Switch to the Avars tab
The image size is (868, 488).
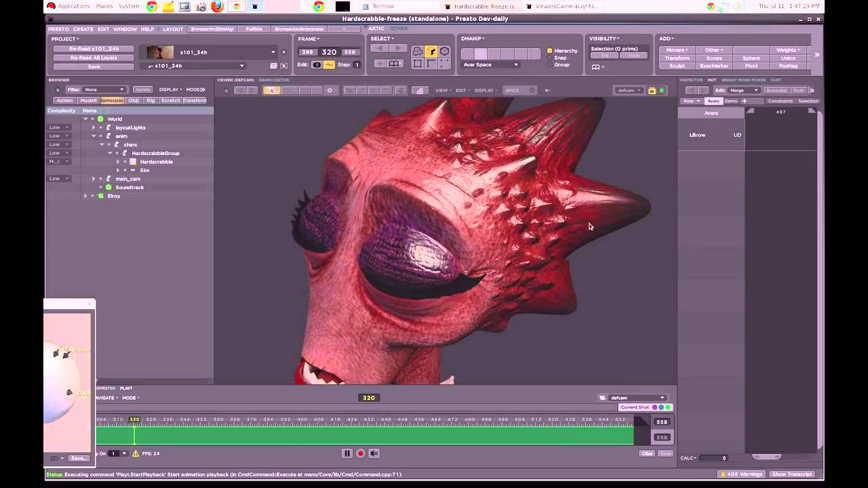(713, 101)
